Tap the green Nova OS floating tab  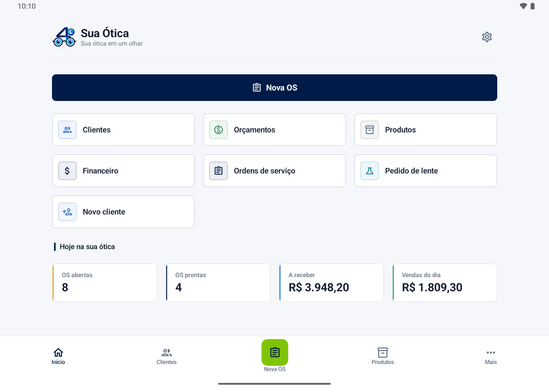click(274, 352)
